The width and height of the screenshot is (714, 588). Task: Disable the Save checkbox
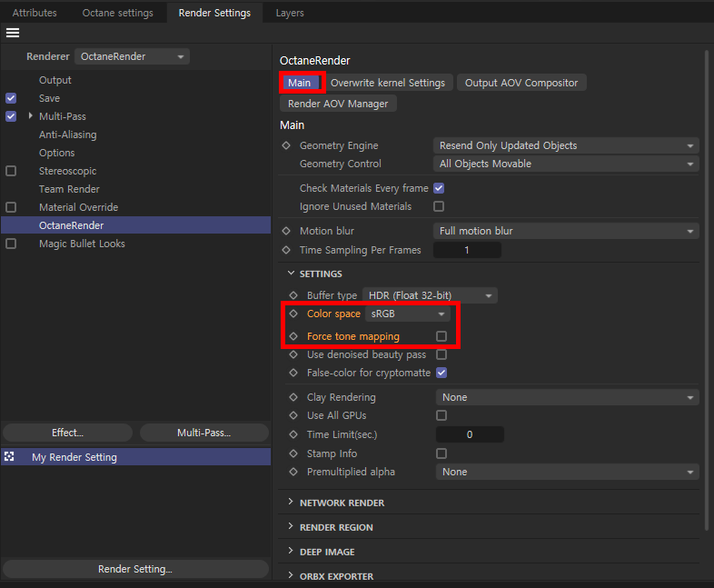[x=11, y=98]
